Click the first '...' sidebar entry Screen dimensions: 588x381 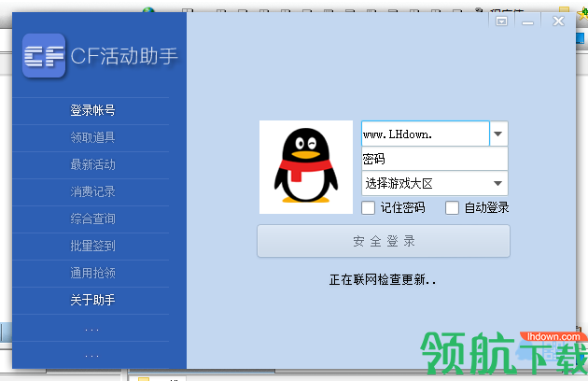tap(91, 330)
